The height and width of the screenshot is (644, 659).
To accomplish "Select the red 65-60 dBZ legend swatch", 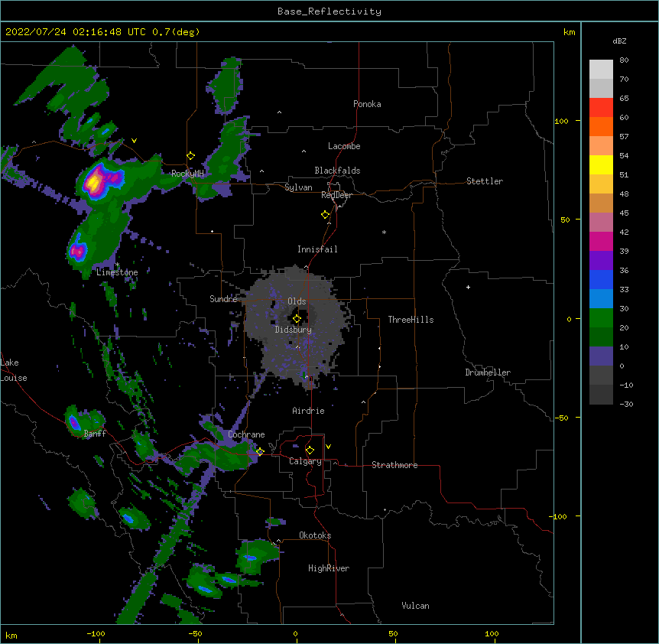I will coord(601,107).
